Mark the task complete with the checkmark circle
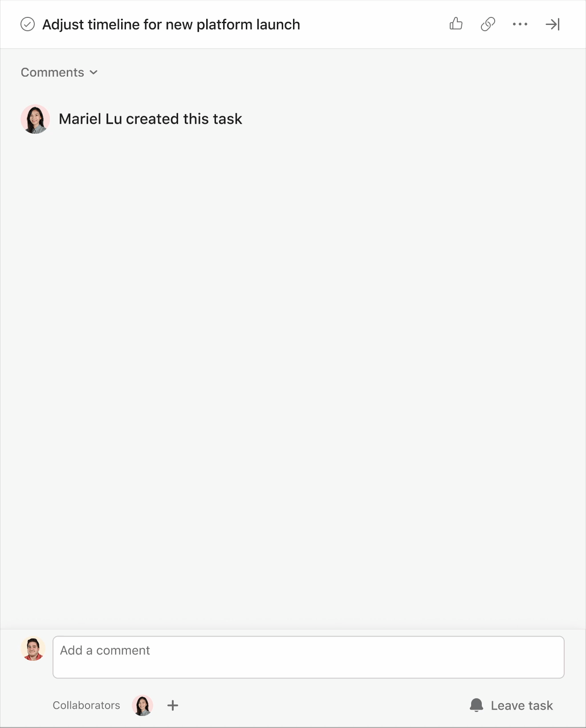Viewport: 586px width, 728px height. [x=28, y=24]
